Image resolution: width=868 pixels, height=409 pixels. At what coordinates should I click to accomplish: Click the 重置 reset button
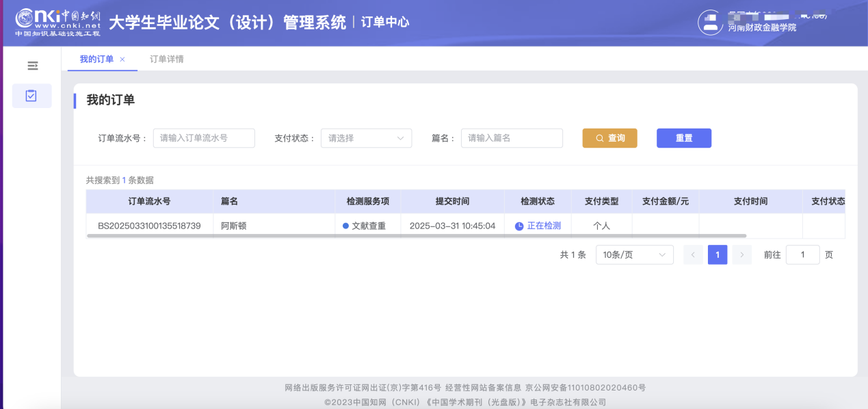pos(684,138)
